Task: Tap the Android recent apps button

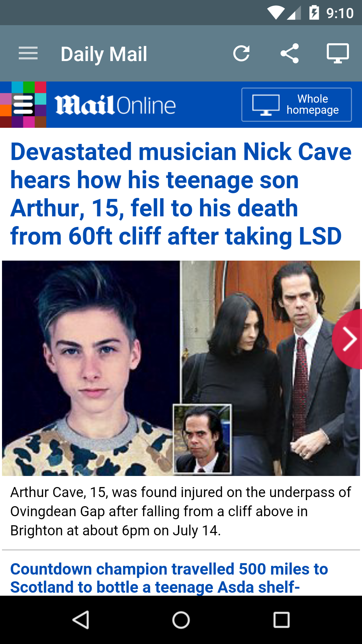Action: pyautogui.click(x=282, y=620)
